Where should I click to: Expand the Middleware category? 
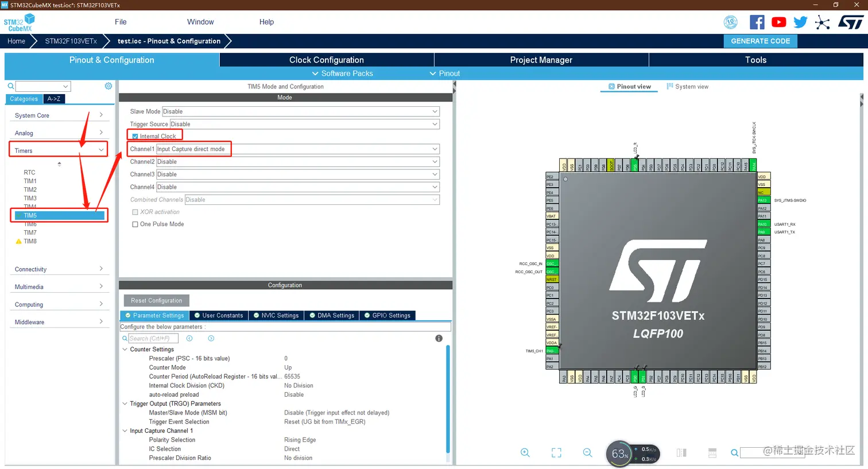(59, 322)
